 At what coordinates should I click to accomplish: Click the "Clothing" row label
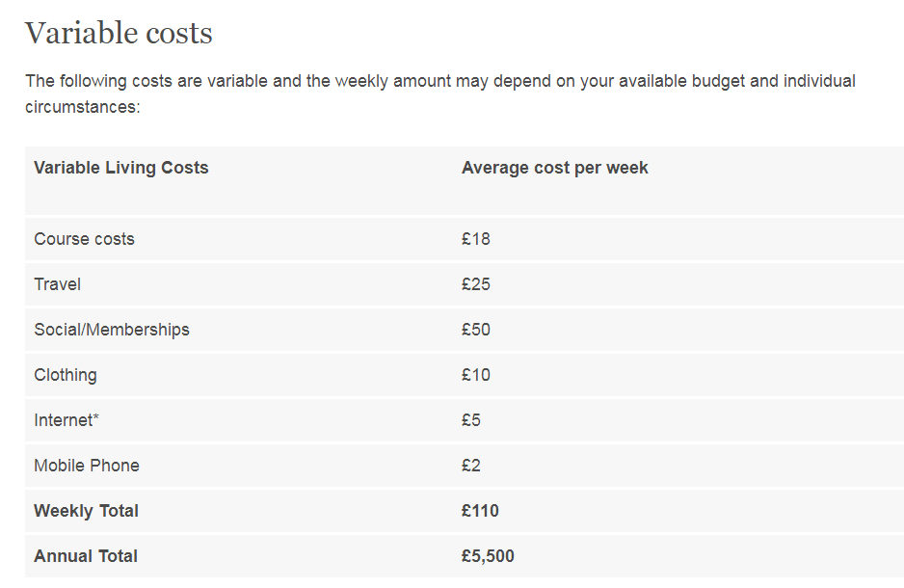click(66, 375)
